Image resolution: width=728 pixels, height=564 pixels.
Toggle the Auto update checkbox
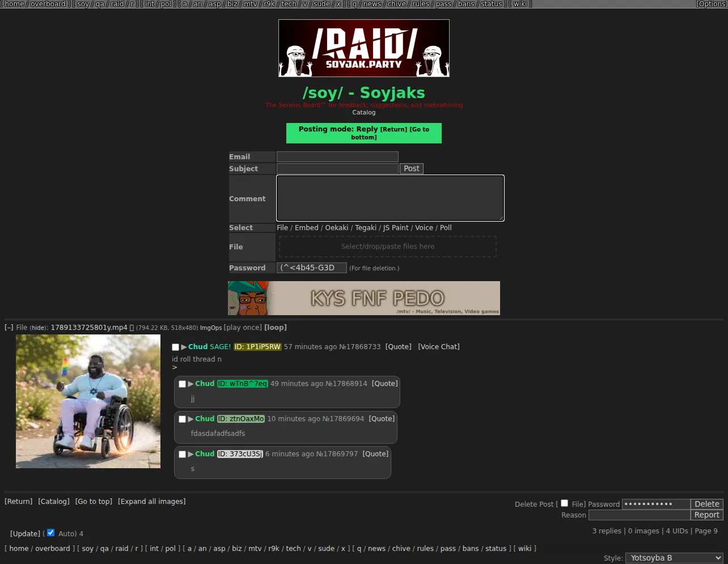[50, 533]
